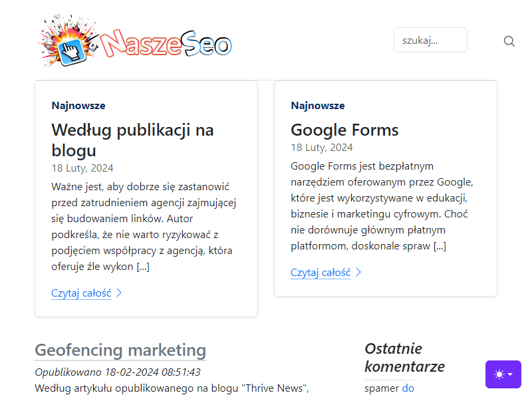Open the 'Geofencing marketing' article heading

(120, 350)
